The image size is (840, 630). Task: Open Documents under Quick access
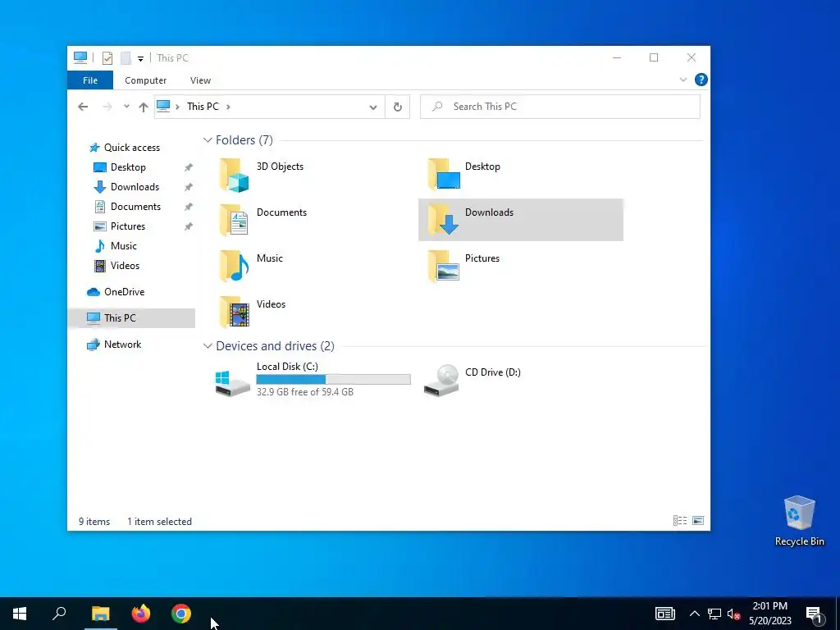tap(135, 207)
